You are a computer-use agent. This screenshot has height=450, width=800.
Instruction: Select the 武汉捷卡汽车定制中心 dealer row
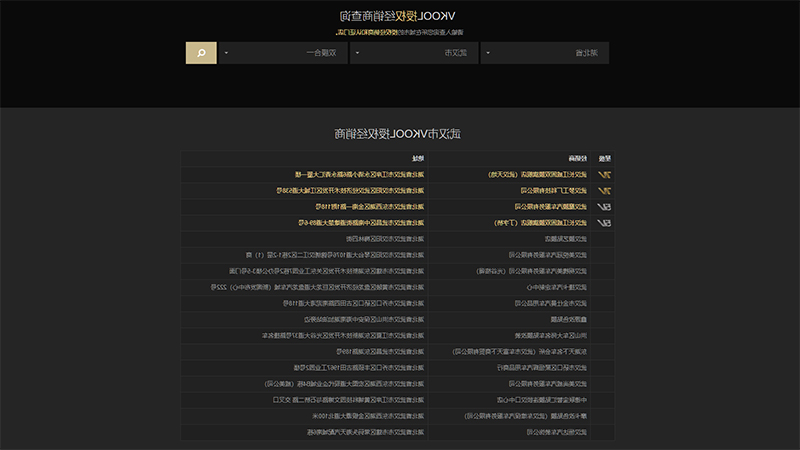[397, 287]
